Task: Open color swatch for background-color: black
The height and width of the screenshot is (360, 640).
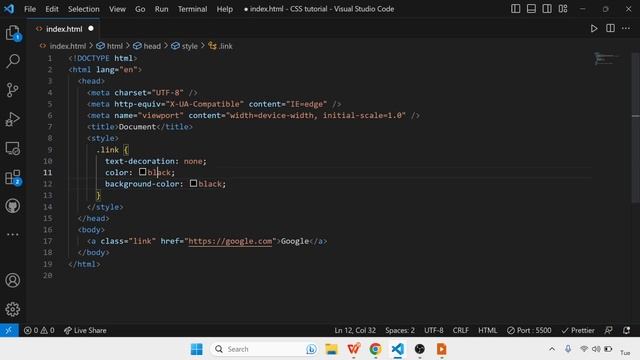Action: coord(193,183)
